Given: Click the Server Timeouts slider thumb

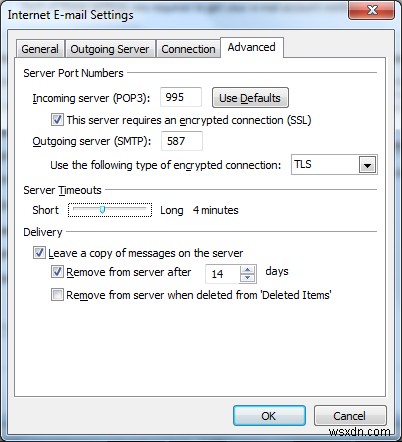Looking at the screenshot, I should (103, 209).
